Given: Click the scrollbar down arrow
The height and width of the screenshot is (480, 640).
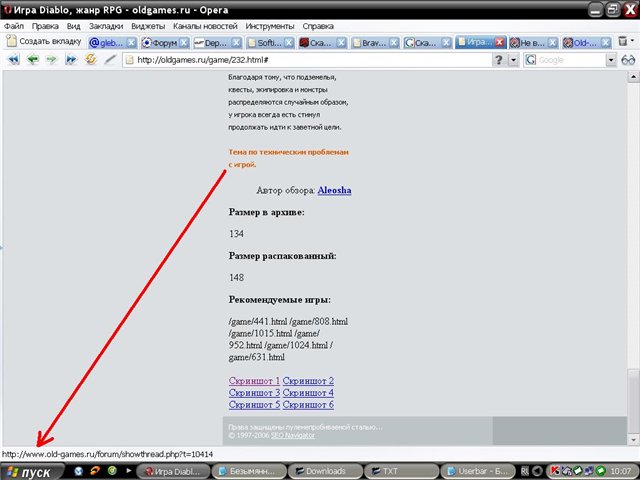Looking at the screenshot, I should click(633, 440).
